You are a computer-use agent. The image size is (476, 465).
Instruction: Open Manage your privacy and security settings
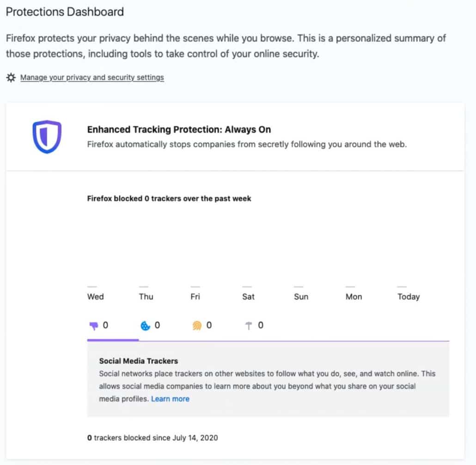click(92, 78)
